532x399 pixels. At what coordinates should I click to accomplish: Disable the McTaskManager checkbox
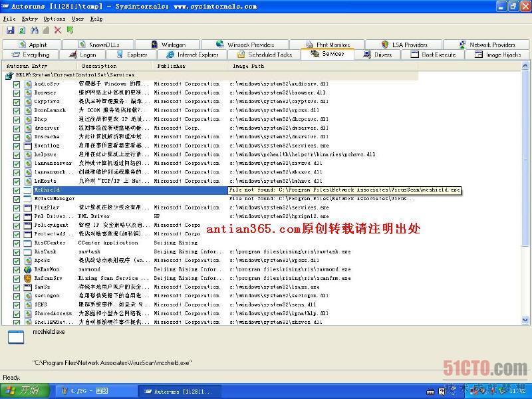pos(16,199)
